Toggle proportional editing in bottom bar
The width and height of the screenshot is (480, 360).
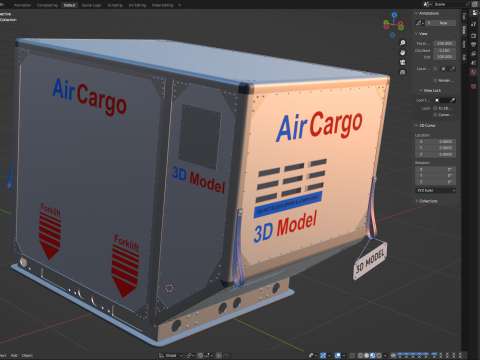click(x=219, y=355)
